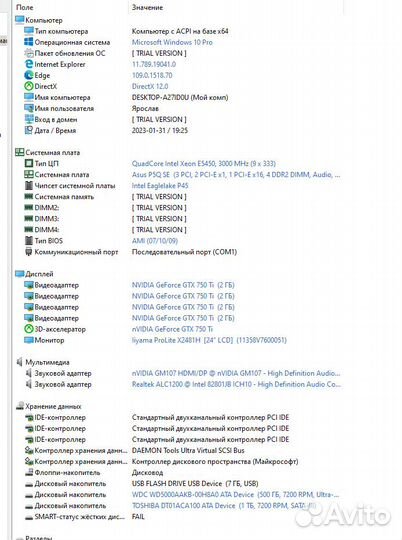402x540 pixels.
Task: Select the Имя компьютера field label
Action: tap(62, 97)
